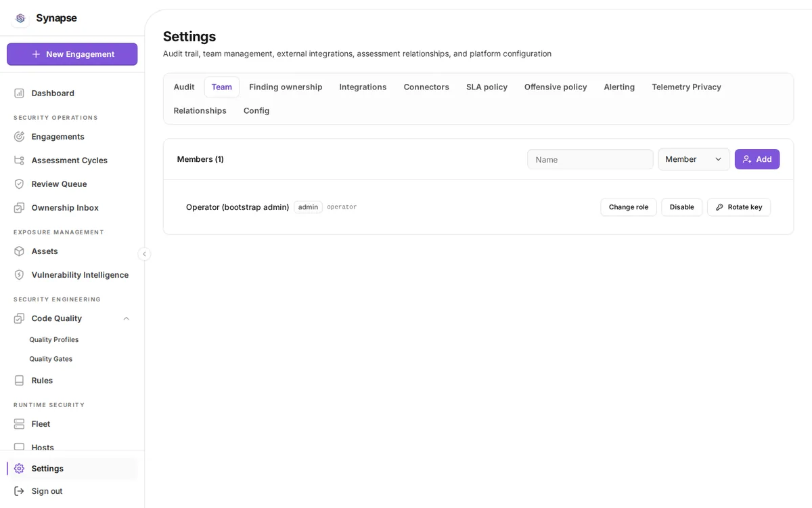Click the Dashboard icon in sidebar

coord(19,93)
